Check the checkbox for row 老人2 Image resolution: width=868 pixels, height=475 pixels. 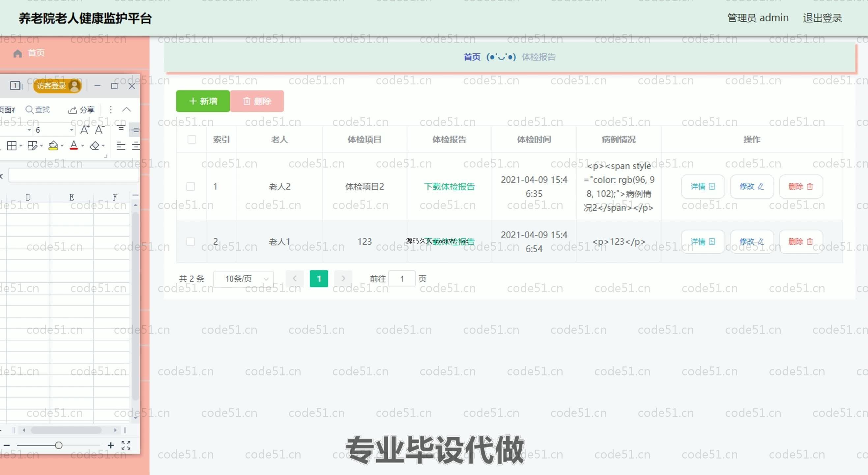191,187
